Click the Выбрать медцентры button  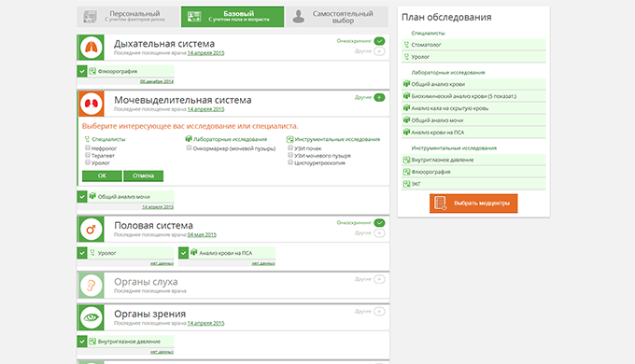pos(473,203)
